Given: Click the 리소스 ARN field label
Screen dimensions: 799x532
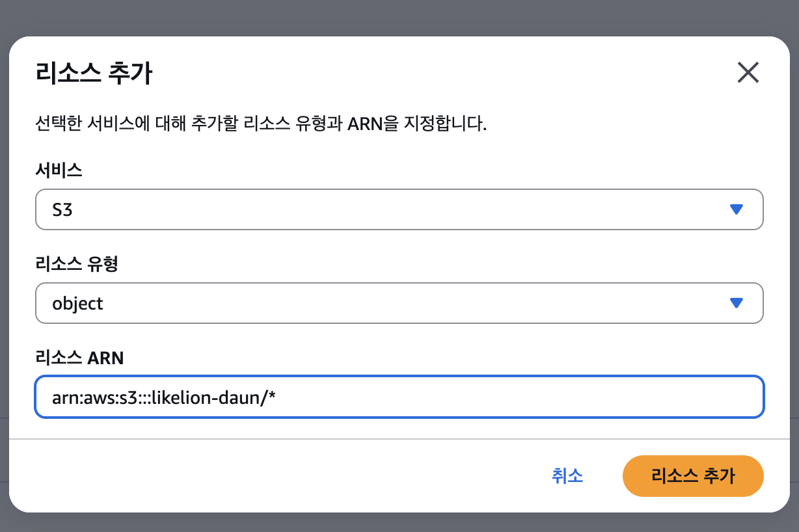Looking at the screenshot, I should pos(79,358).
